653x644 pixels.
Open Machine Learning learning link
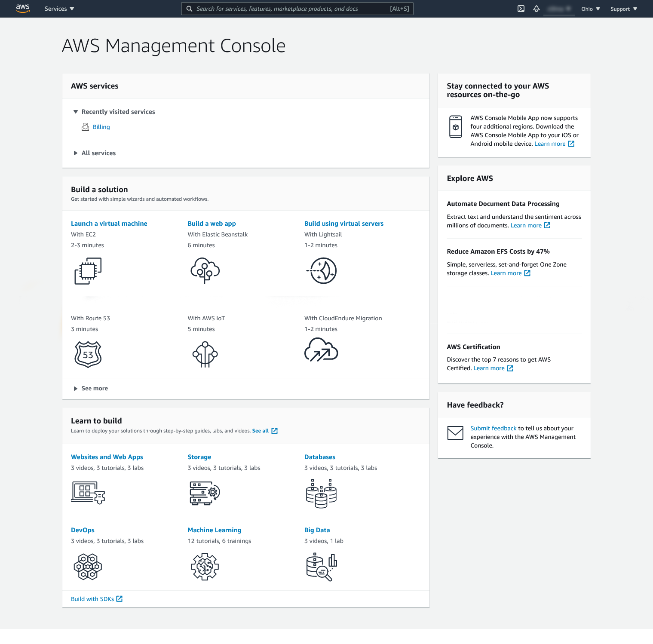215,530
